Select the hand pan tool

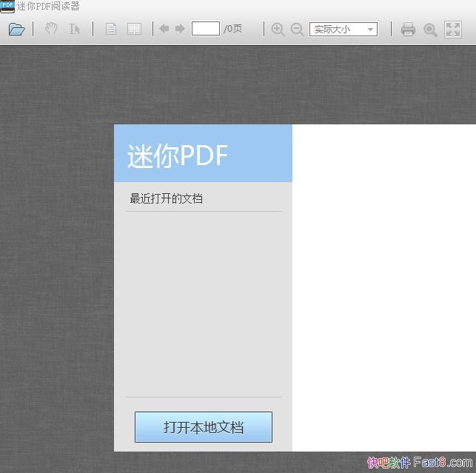[x=51, y=30]
